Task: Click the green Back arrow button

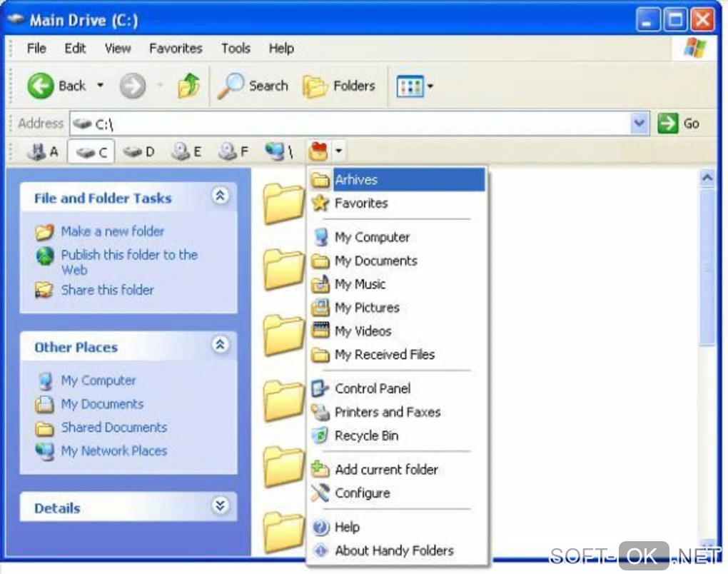Action: 41,86
